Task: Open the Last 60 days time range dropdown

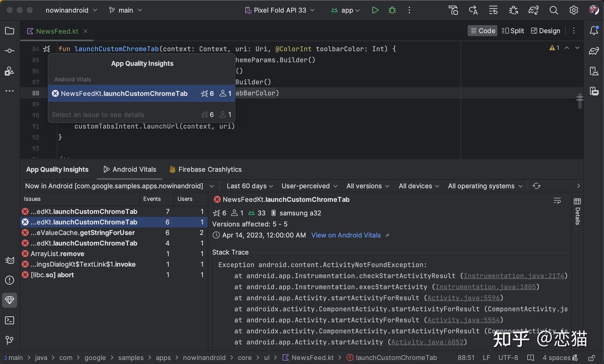Action: tap(250, 186)
